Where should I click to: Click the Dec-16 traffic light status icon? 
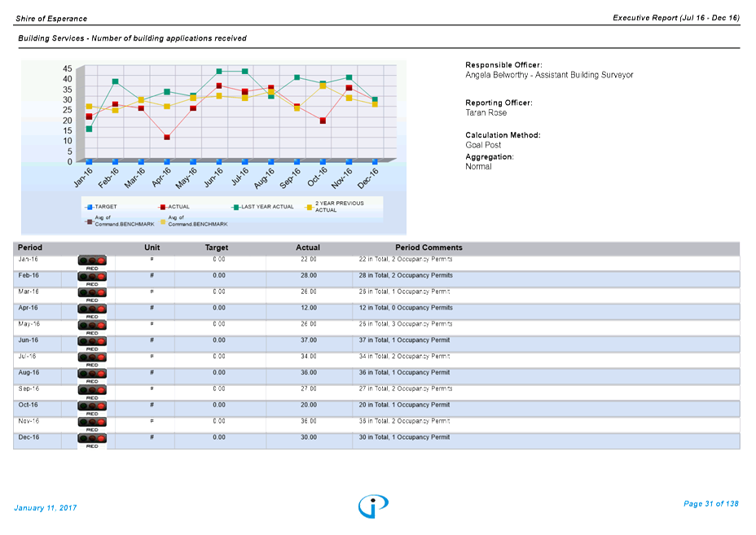pos(92,439)
